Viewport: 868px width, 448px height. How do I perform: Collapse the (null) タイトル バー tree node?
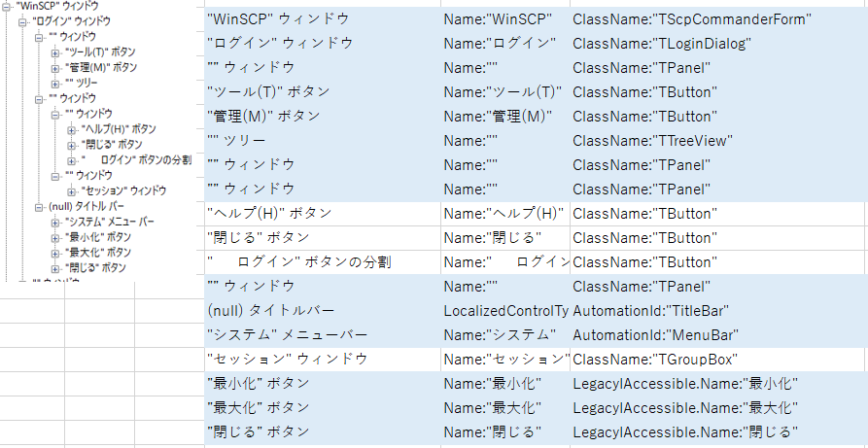point(39,208)
